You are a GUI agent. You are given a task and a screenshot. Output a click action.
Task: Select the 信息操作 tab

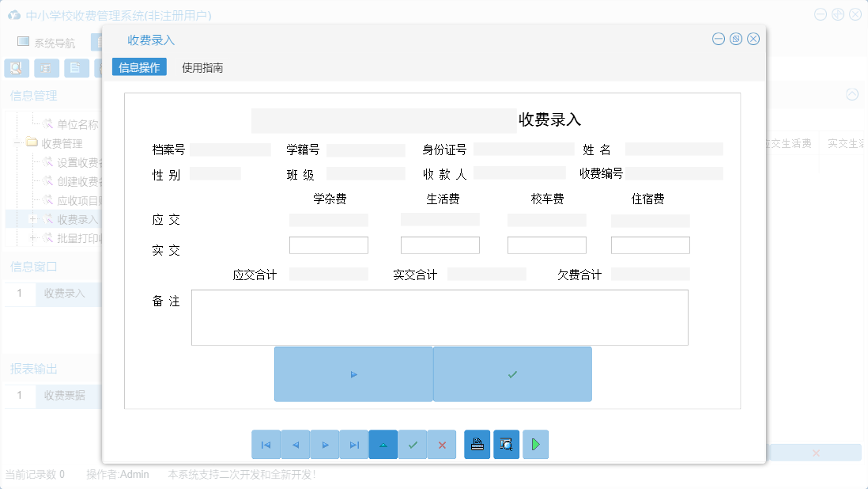click(138, 67)
